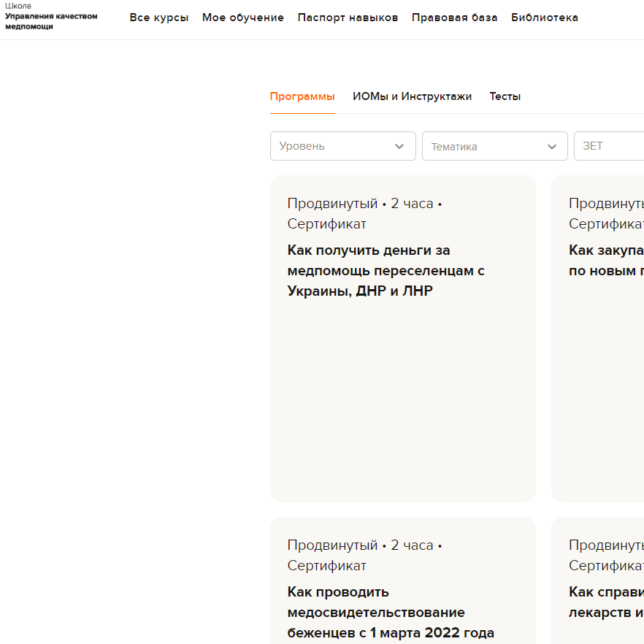The width and height of the screenshot is (644, 644).
Task: Switch to ИОМы и Инструктажи tab
Action: [412, 96]
